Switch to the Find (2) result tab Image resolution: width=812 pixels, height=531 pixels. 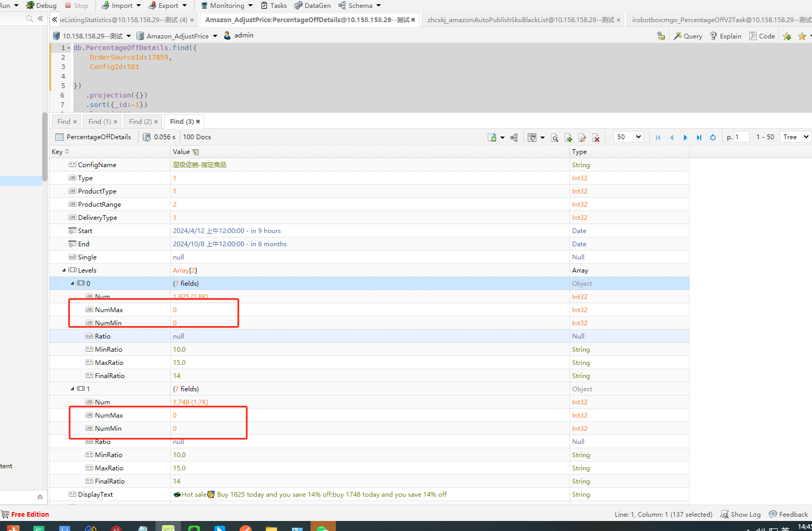(x=140, y=121)
